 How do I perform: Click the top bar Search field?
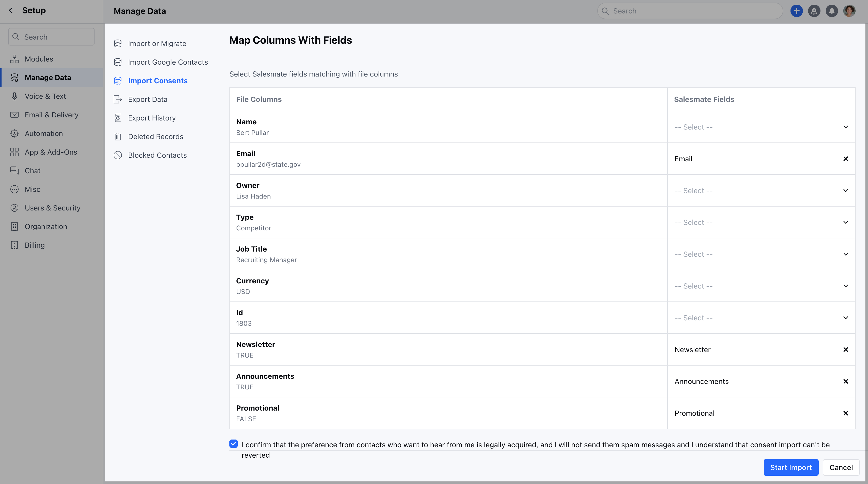click(x=690, y=11)
